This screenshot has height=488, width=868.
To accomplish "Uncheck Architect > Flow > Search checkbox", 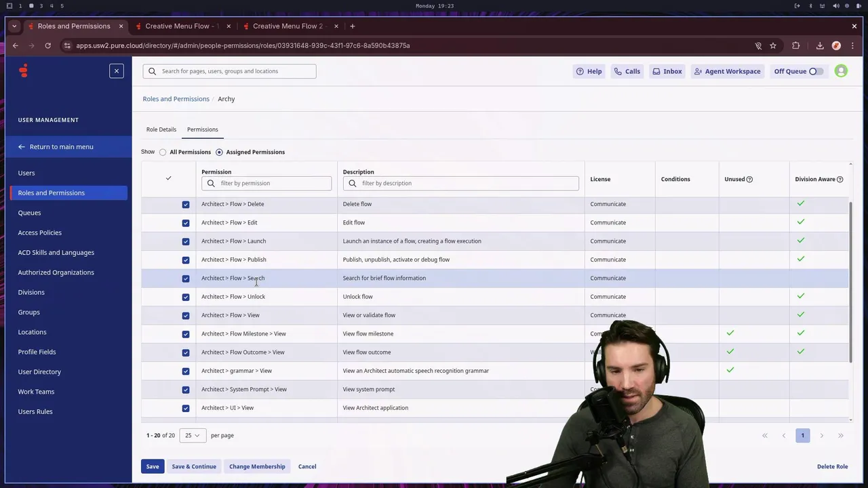I will pos(186,279).
